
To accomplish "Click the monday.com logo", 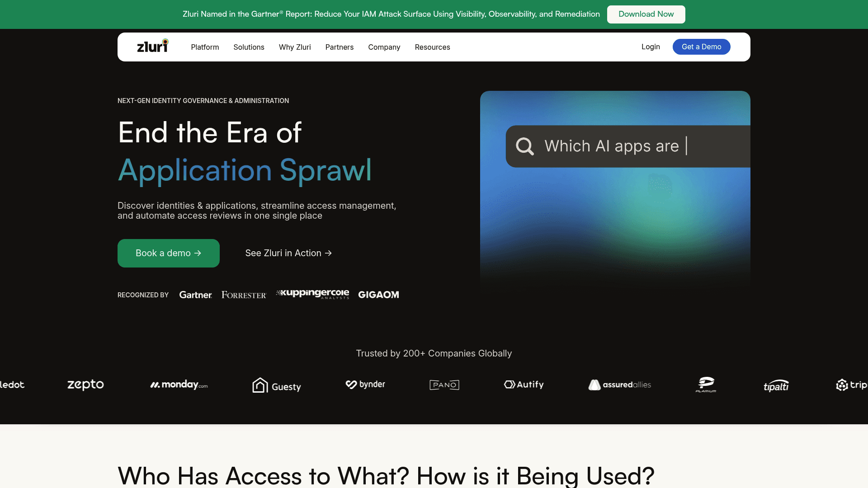I will tap(179, 385).
